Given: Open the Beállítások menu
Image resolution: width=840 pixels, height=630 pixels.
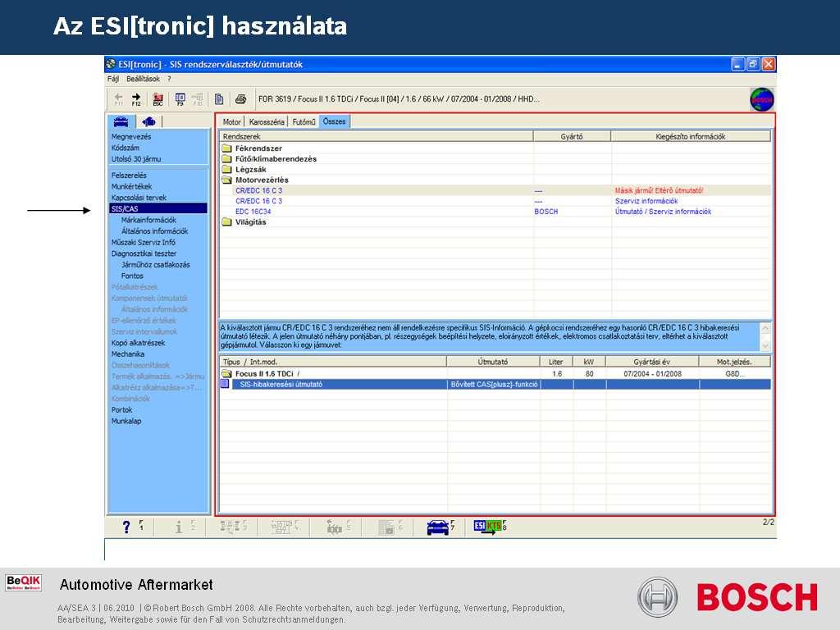Looking at the screenshot, I should point(143,79).
